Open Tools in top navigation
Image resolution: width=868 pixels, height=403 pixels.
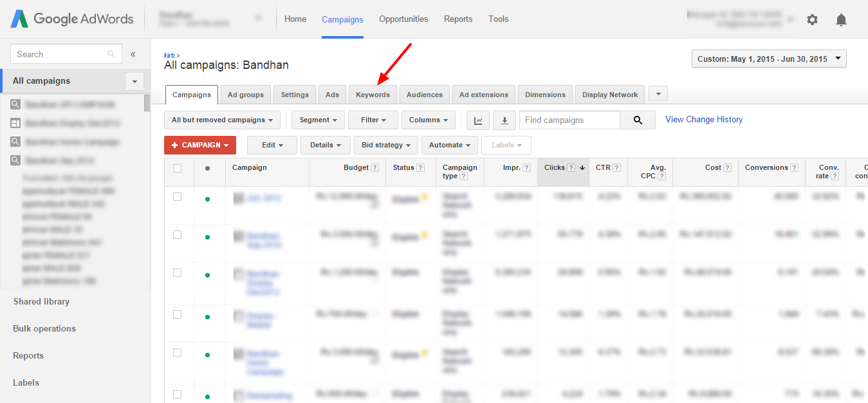[499, 19]
